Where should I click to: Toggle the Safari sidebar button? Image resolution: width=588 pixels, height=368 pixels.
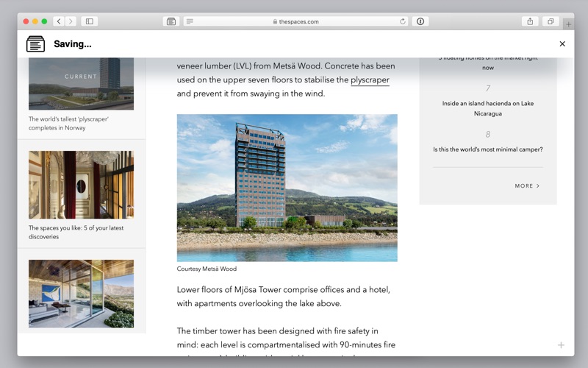click(89, 21)
